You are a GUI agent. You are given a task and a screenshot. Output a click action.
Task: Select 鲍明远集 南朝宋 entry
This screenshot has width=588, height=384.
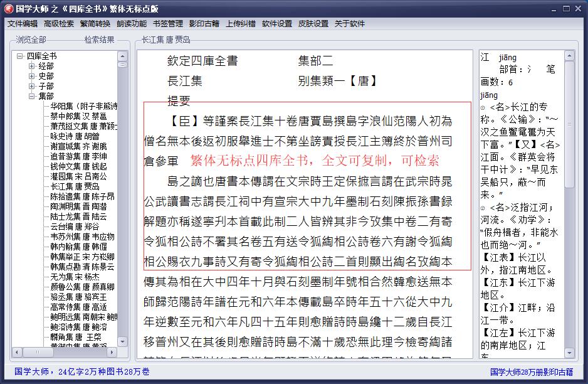coord(83,317)
